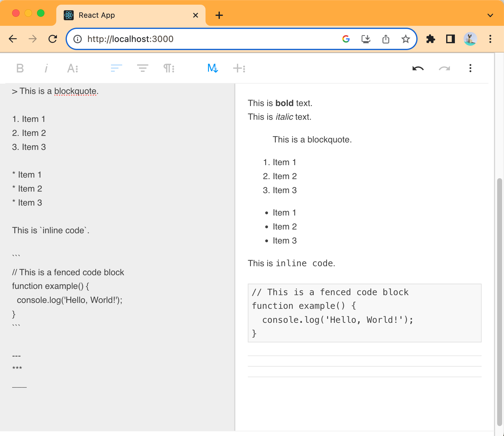The width and height of the screenshot is (504, 436).
Task: Undo the last edit
Action: [418, 68]
